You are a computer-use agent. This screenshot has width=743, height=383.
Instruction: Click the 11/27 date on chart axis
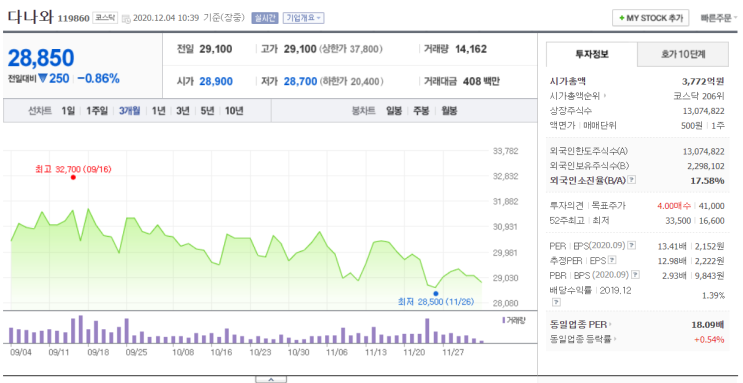[x=453, y=353]
